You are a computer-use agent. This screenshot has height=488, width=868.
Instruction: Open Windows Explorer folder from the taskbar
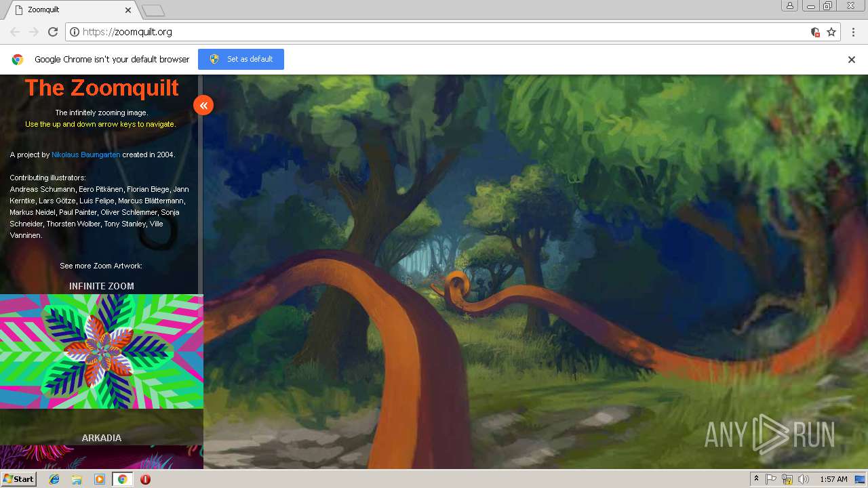pyautogui.click(x=77, y=479)
